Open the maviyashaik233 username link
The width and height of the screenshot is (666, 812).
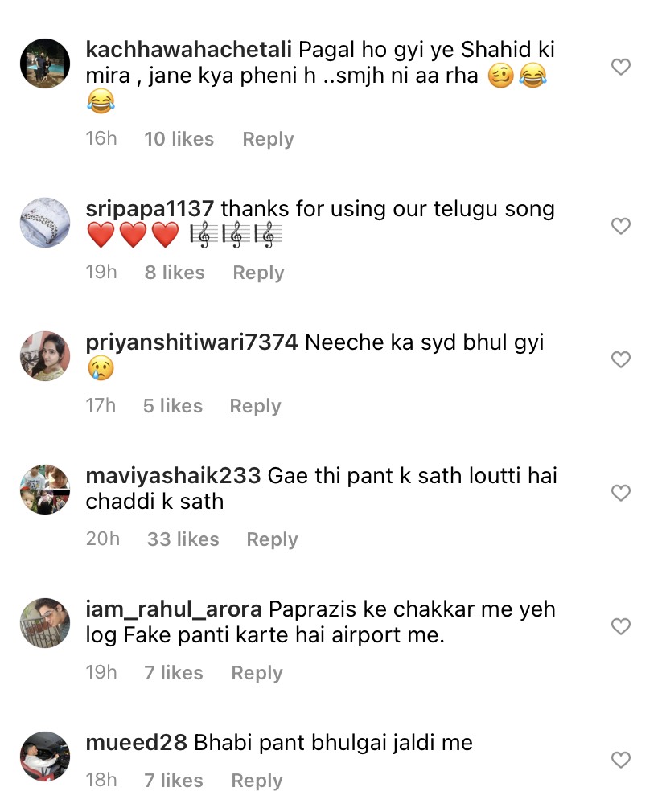tap(173, 476)
